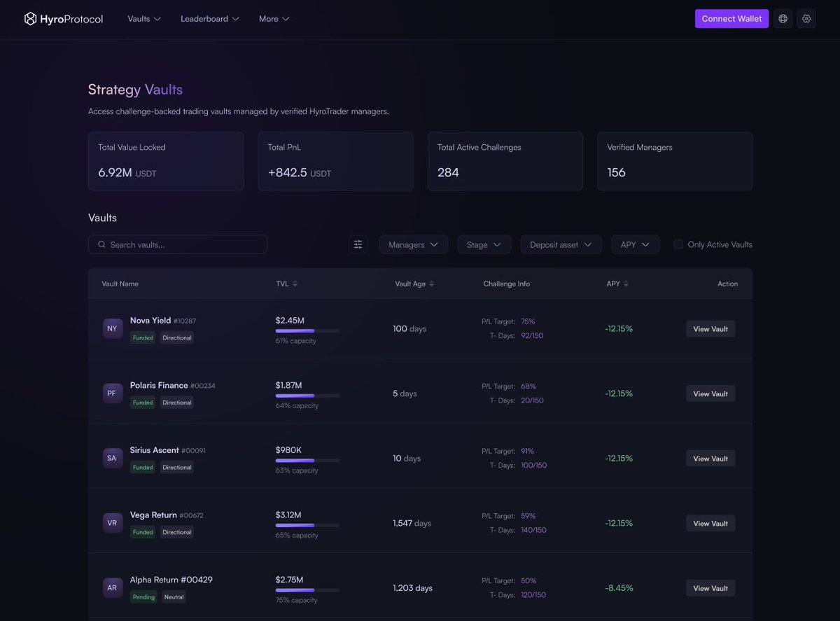Open the More navigation dropdown

click(274, 19)
